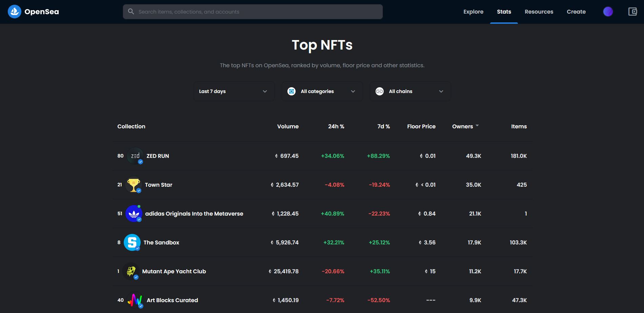Open adidas Originals Into the Metaverse
644x313 pixels.
(194, 214)
